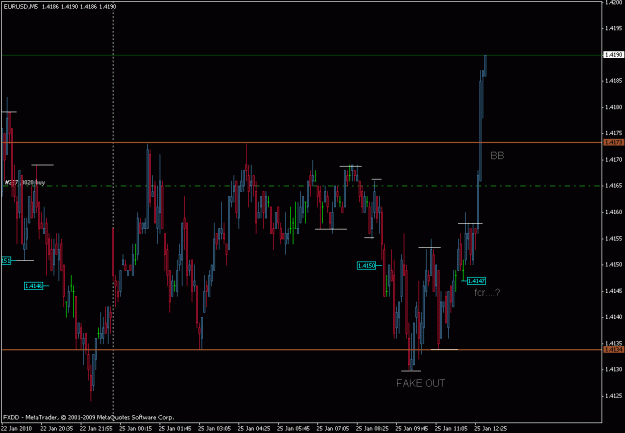This screenshot has height=433, width=625.
Task: Click the 1.4145 price scale value
Action: click(613, 291)
